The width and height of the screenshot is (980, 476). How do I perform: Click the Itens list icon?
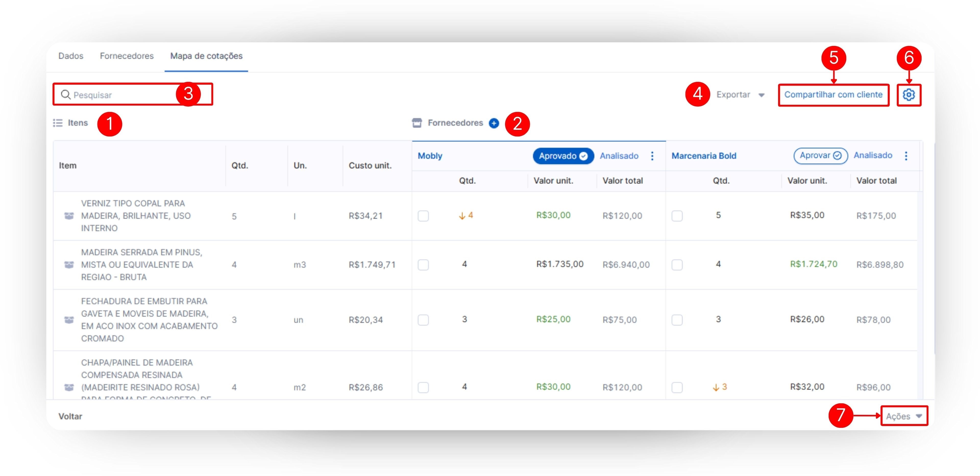coord(58,123)
